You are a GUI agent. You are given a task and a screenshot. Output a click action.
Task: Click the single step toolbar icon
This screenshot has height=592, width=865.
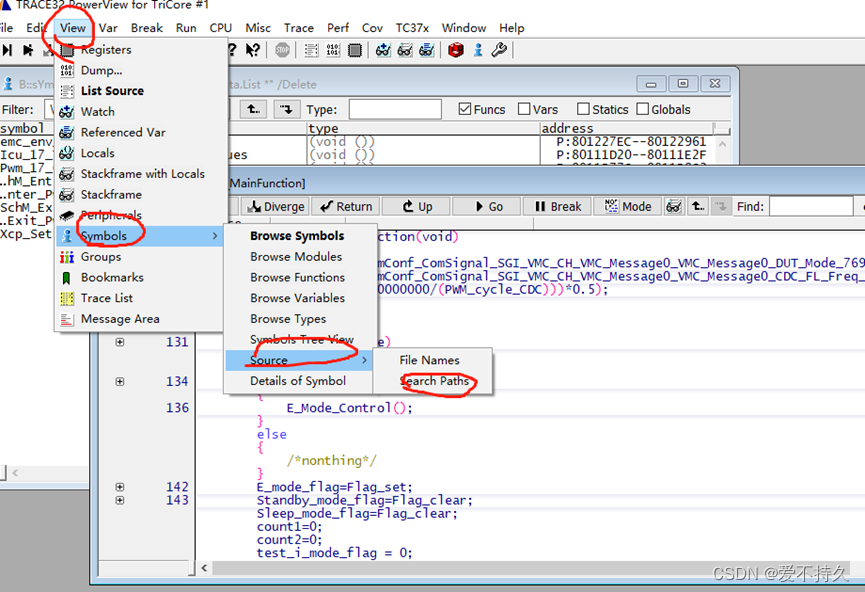[x=7, y=50]
